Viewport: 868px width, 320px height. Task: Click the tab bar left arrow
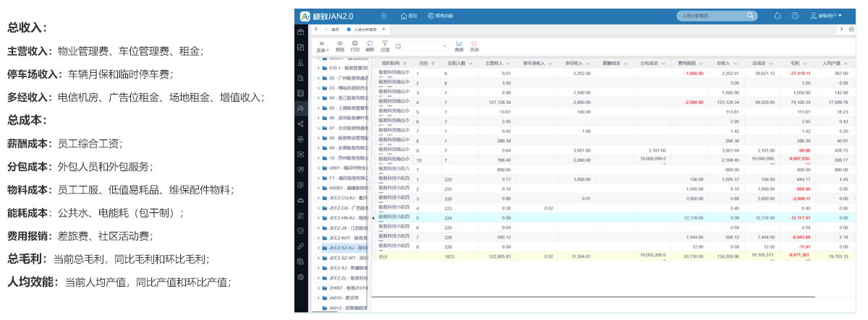pos(317,30)
